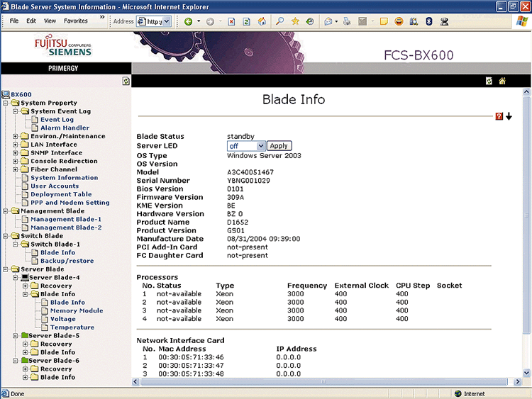The height and width of the screenshot is (399, 532).
Task: Open the Temperature link
Action: 72,327
